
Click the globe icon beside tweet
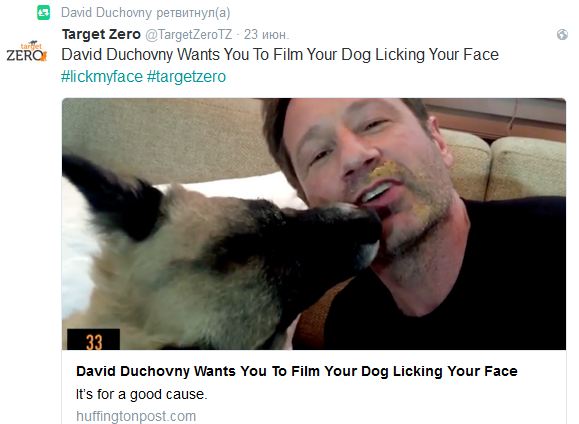point(562,35)
